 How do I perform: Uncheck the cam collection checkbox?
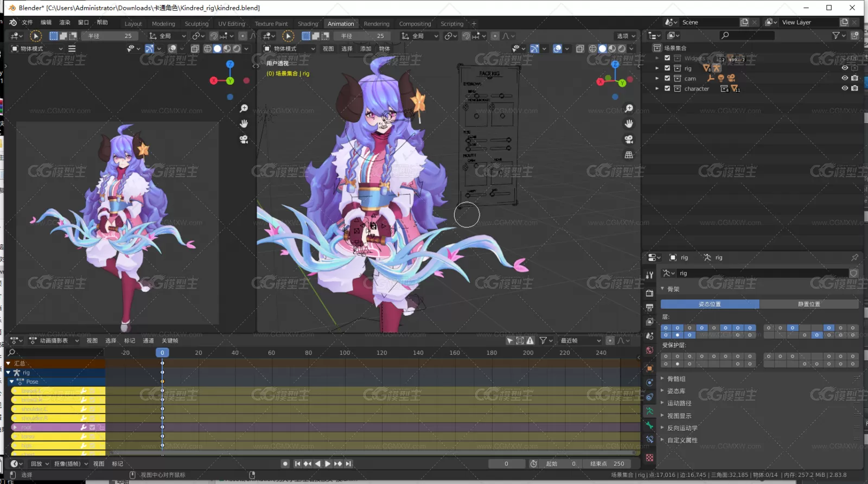tap(667, 78)
